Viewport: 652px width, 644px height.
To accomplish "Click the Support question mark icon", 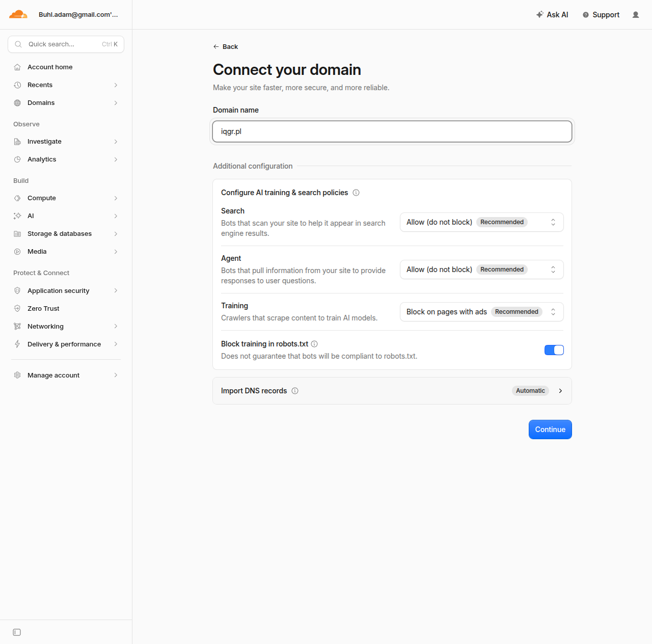I will (x=586, y=15).
